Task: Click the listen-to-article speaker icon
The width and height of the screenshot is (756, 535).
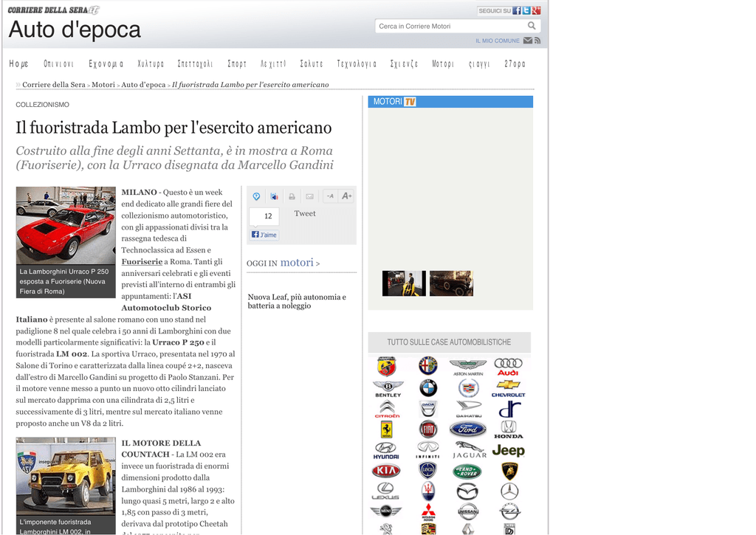Action: (274, 196)
